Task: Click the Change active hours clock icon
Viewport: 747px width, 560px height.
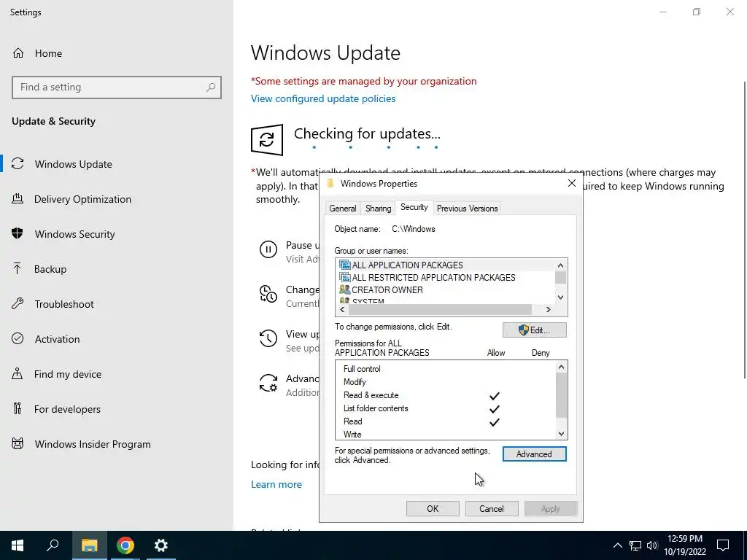Action: (268, 293)
